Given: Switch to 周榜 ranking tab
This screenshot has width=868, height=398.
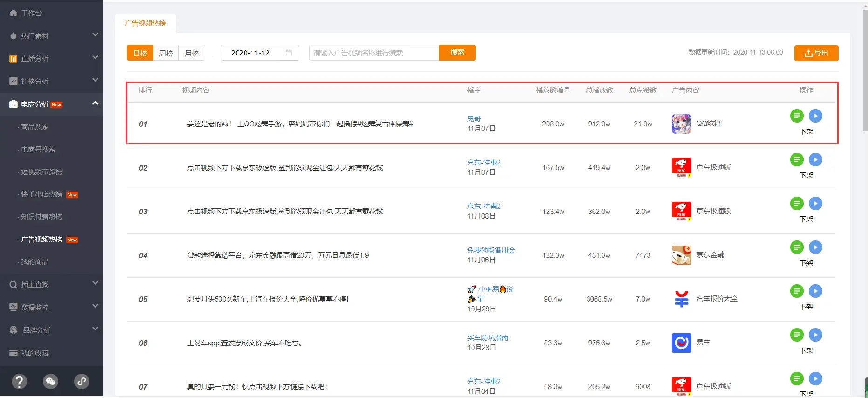Looking at the screenshot, I should click(166, 53).
